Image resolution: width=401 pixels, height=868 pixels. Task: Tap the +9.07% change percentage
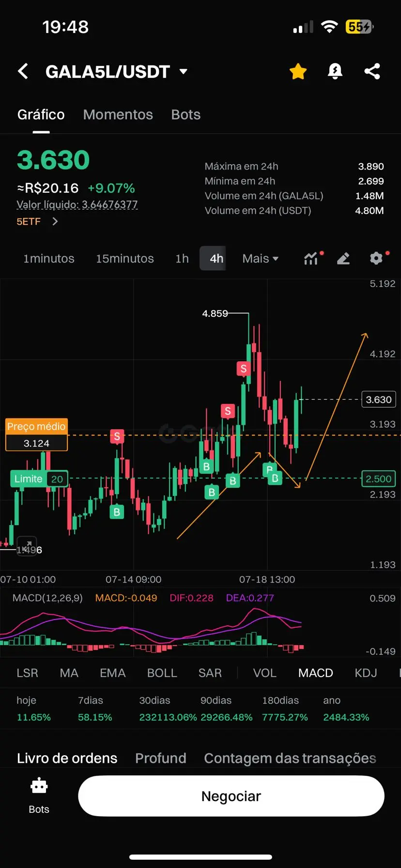point(111,188)
